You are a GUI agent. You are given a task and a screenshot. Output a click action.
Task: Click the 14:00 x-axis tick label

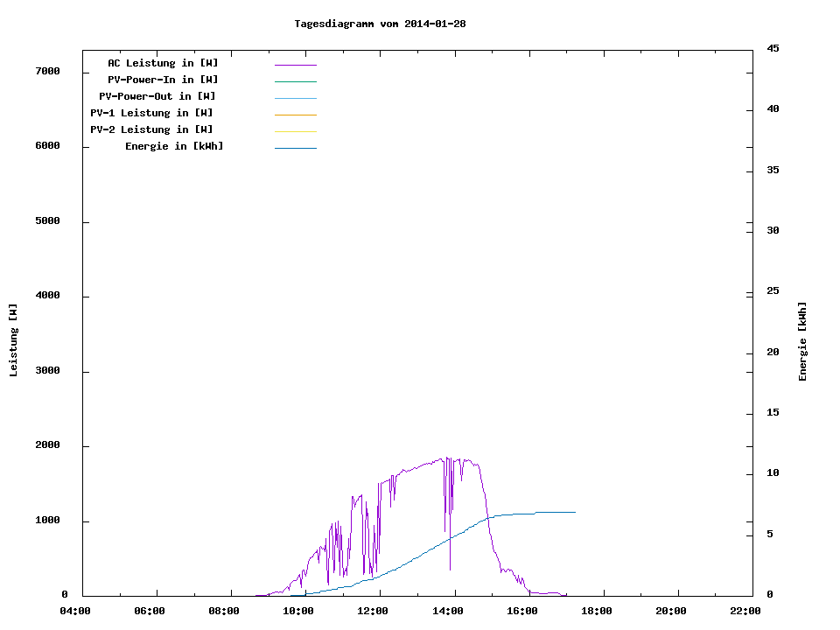tap(447, 612)
